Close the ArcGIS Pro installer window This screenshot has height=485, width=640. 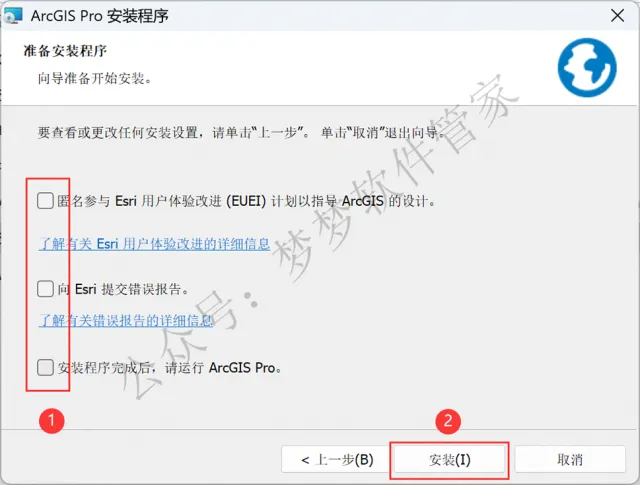617,16
